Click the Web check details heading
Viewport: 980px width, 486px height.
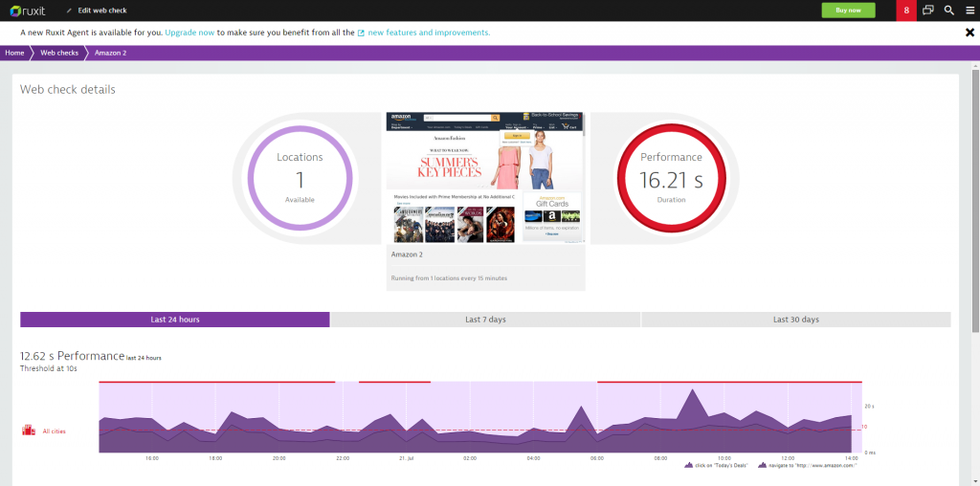click(x=68, y=89)
